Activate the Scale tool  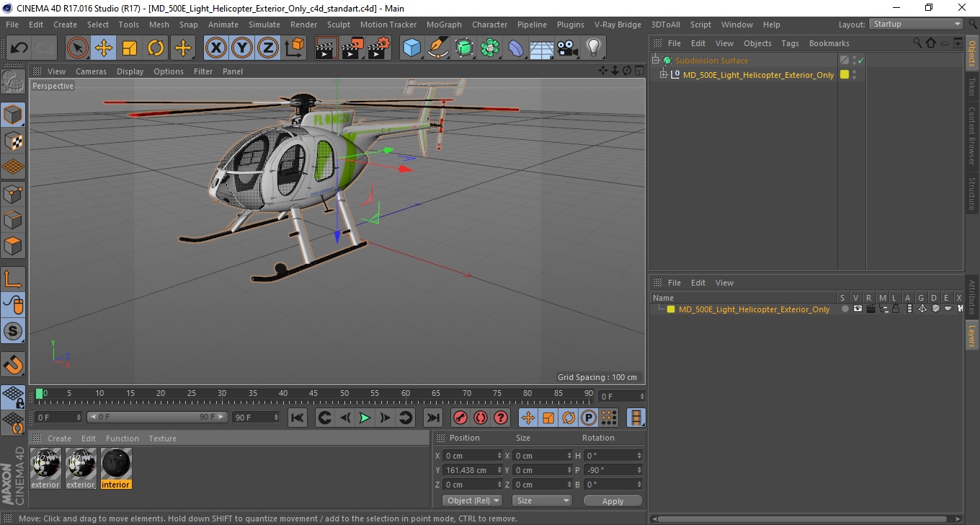130,48
